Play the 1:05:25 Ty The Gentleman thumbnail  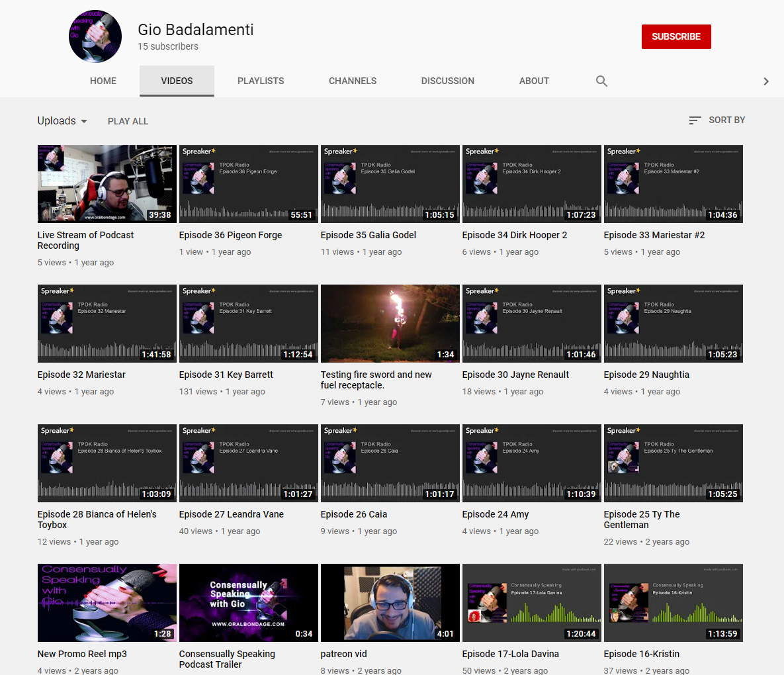tap(673, 463)
